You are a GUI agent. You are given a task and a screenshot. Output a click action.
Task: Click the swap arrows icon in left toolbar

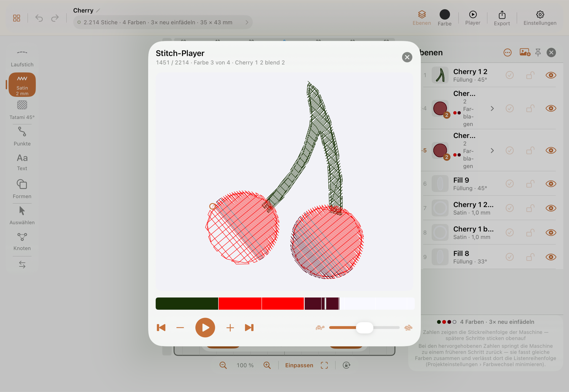click(22, 264)
